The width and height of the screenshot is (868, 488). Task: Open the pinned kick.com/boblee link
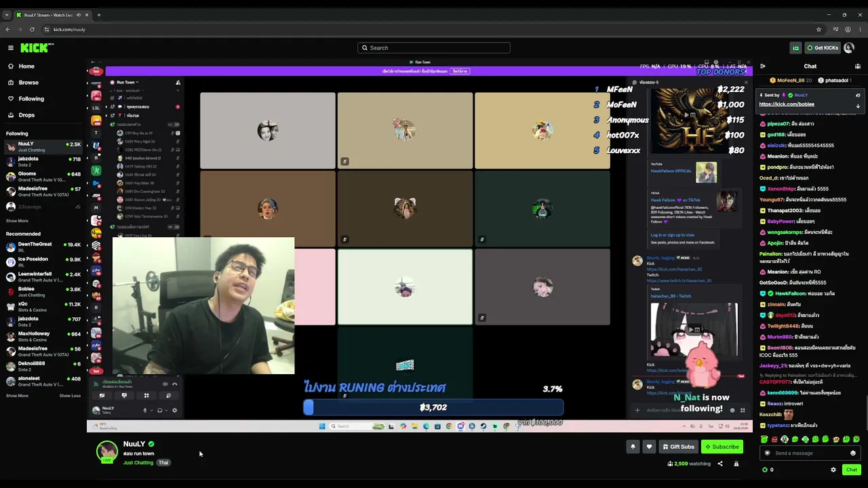(787, 104)
